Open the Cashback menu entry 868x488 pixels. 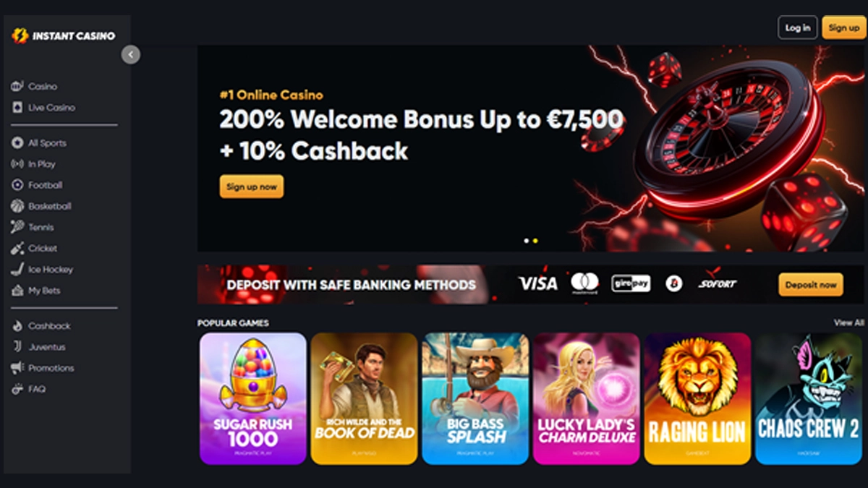(x=41, y=326)
